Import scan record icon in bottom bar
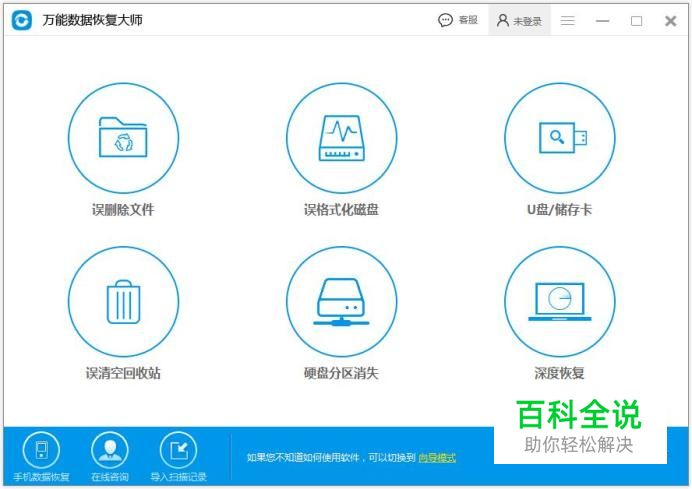 (x=178, y=450)
